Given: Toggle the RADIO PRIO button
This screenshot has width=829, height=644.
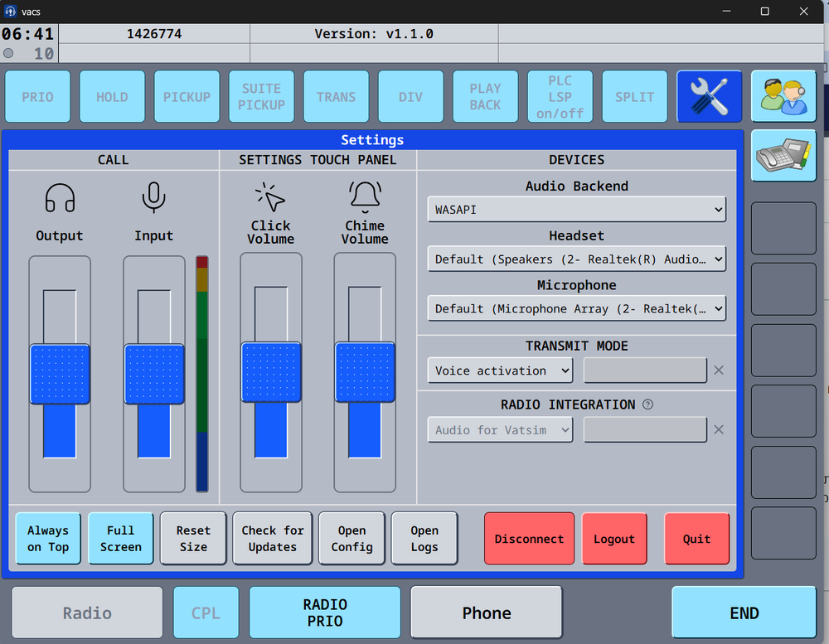Looking at the screenshot, I should 325,613.
